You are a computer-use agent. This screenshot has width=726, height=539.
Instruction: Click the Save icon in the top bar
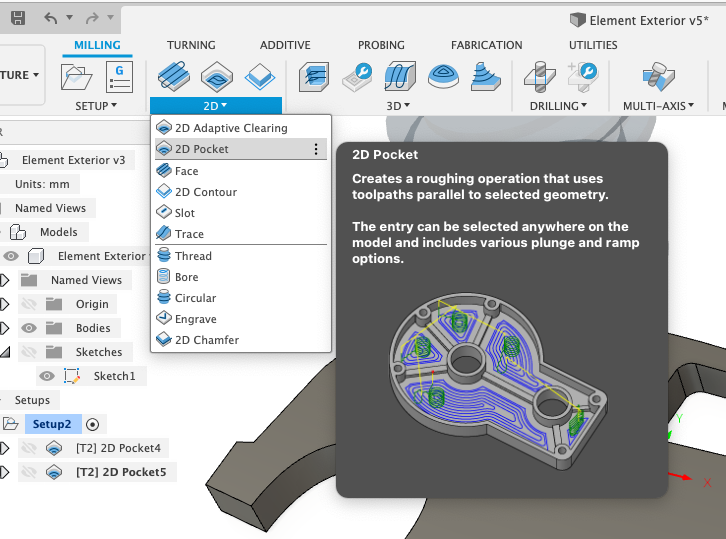[18, 19]
